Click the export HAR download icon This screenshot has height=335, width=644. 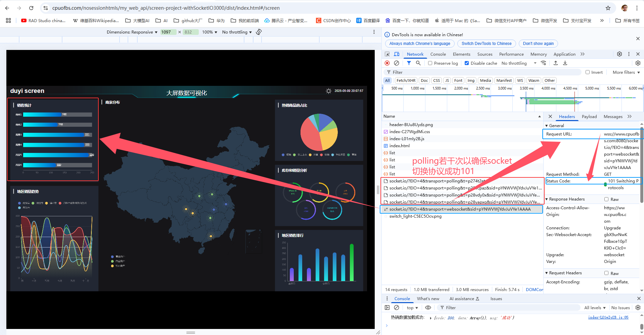[x=565, y=63]
